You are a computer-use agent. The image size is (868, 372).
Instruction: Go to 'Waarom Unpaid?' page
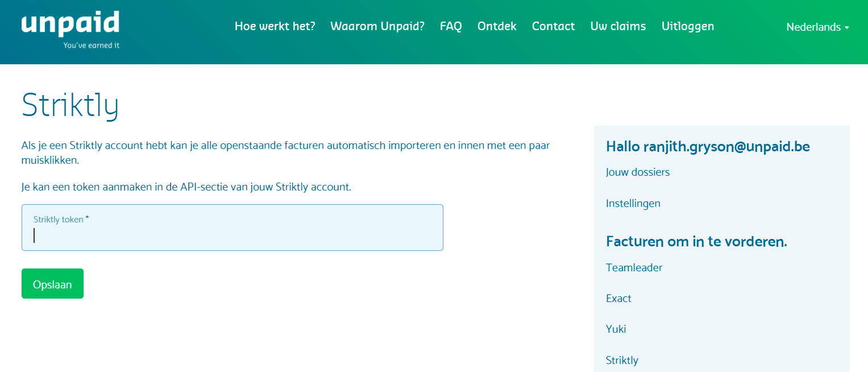pos(377,26)
